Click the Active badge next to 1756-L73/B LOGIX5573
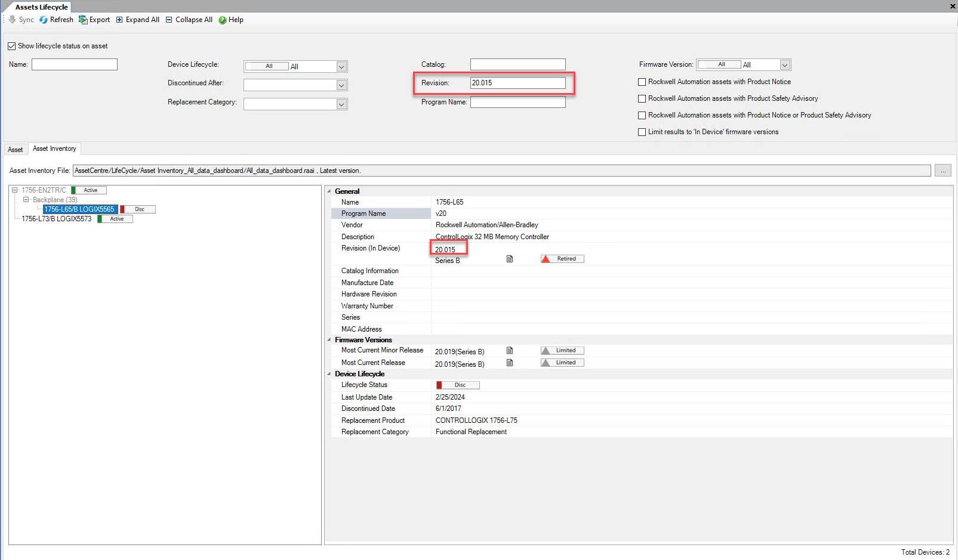This screenshot has width=958, height=560. [115, 219]
